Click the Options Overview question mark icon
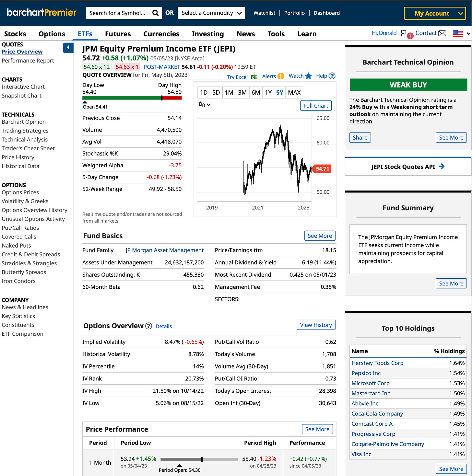This screenshot has height=476, width=472. pos(148,326)
